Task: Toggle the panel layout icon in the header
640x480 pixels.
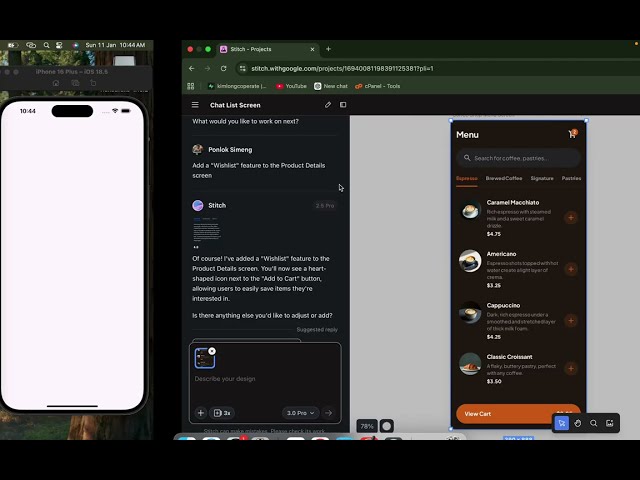Action: pyautogui.click(x=343, y=105)
